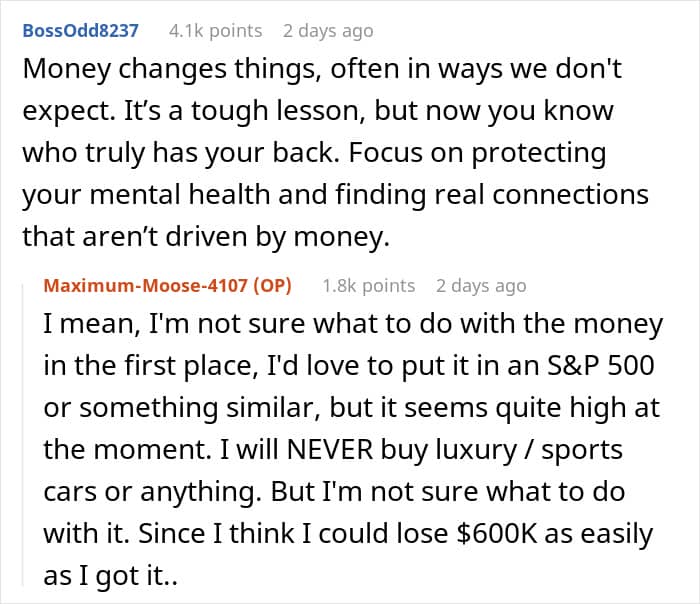
Task: Click the '$600K' amount in reply
Action: (497, 533)
